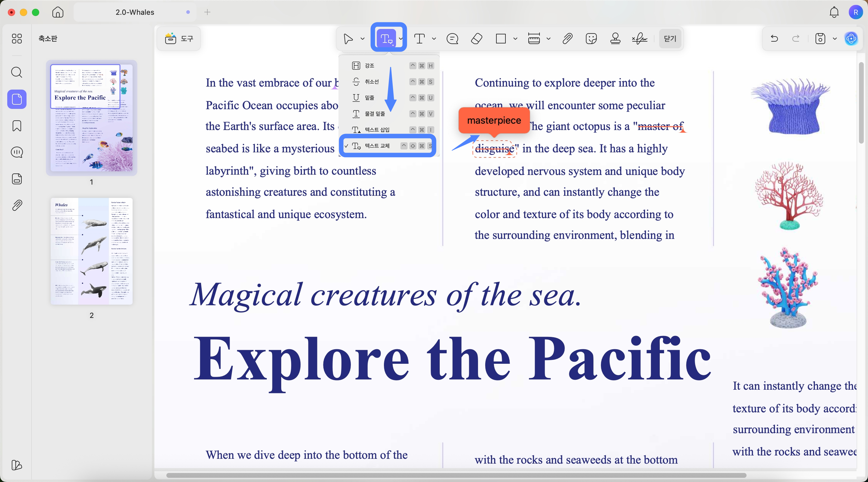Expand the shape tool dropdown arrow
Image resolution: width=868 pixels, height=482 pixels.
pyautogui.click(x=515, y=39)
